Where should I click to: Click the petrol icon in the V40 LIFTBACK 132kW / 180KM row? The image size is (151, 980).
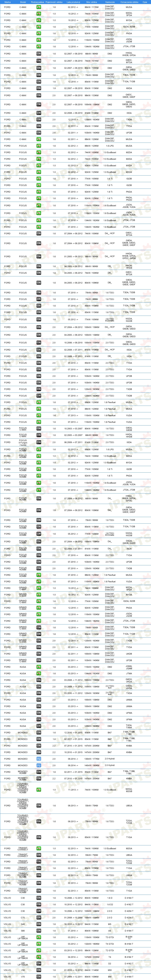click(x=39, y=944)
